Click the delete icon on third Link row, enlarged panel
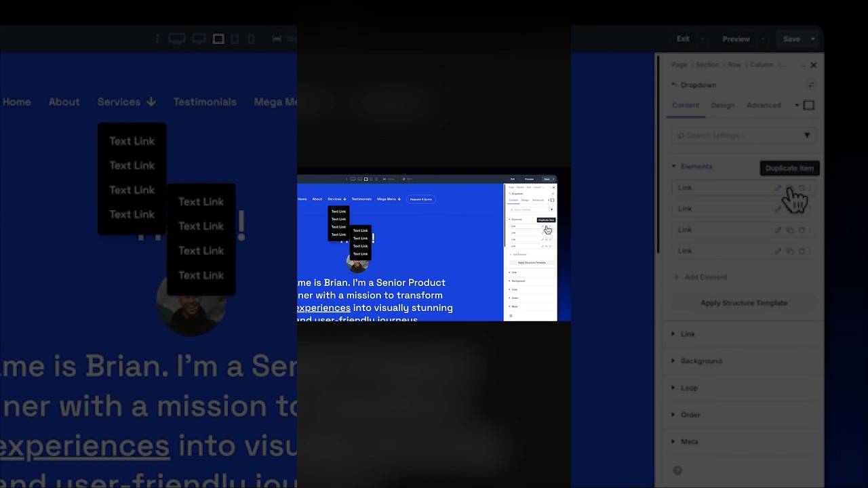The image size is (868, 488). click(802, 230)
